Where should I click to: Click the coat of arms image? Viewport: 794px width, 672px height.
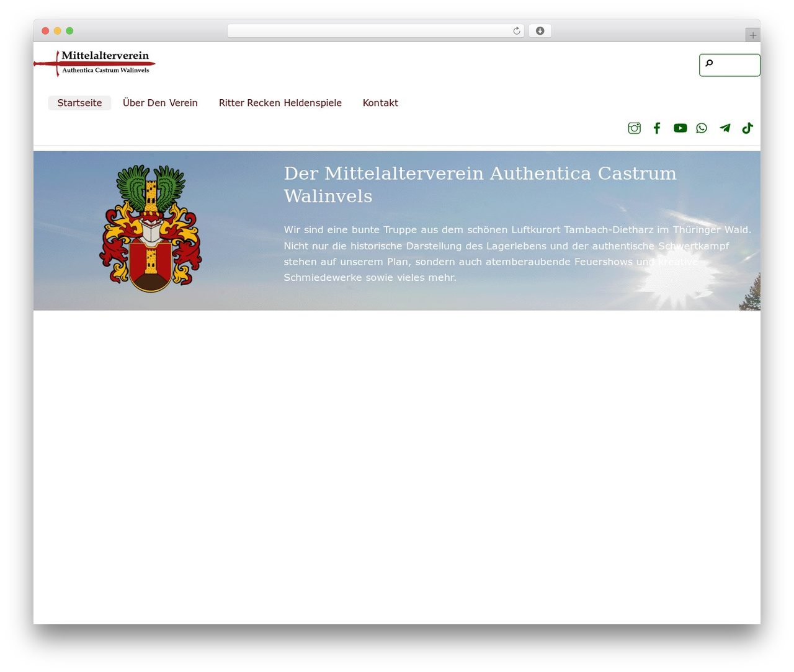tap(151, 228)
